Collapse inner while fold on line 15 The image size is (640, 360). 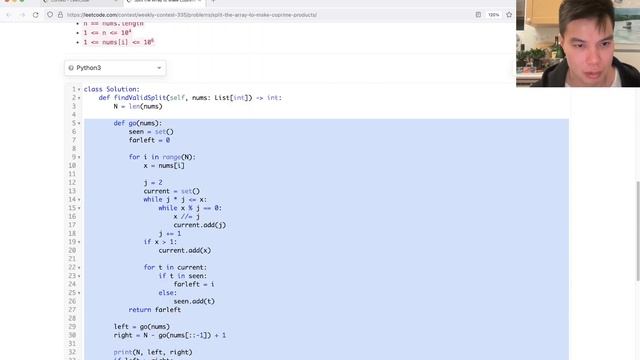[x=79, y=208]
